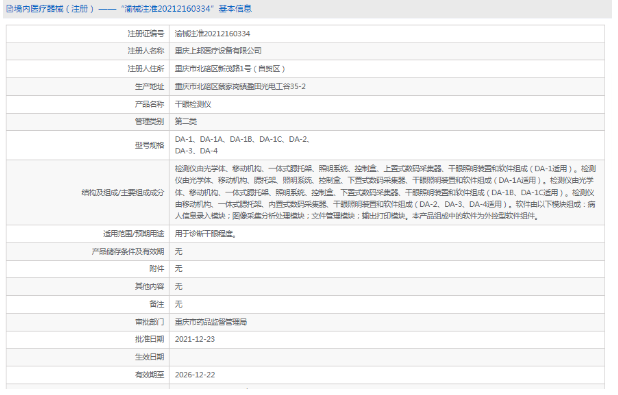Click the registrant address value in 重庆市北碚区
The height and width of the screenshot is (395, 618).
point(230,69)
